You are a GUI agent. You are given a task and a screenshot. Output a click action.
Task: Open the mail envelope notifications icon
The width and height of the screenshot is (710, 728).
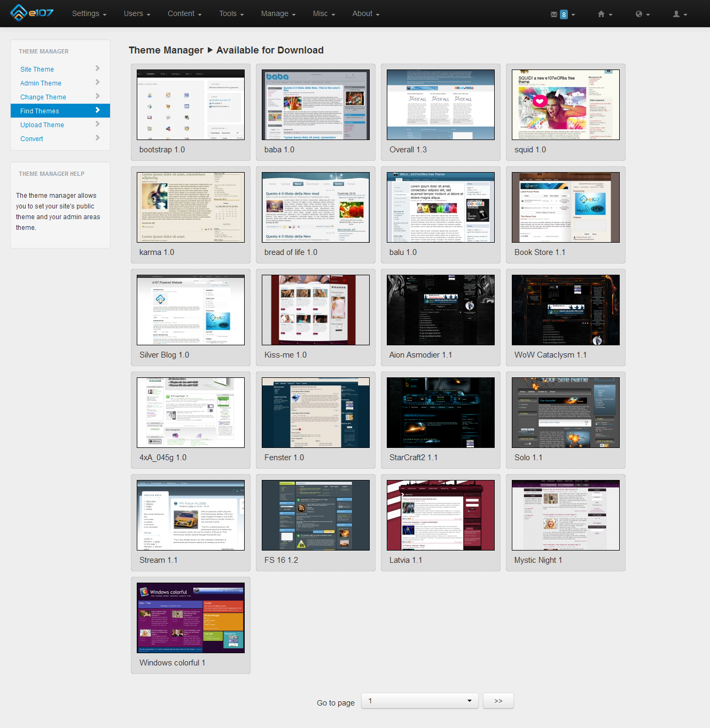[x=554, y=14]
